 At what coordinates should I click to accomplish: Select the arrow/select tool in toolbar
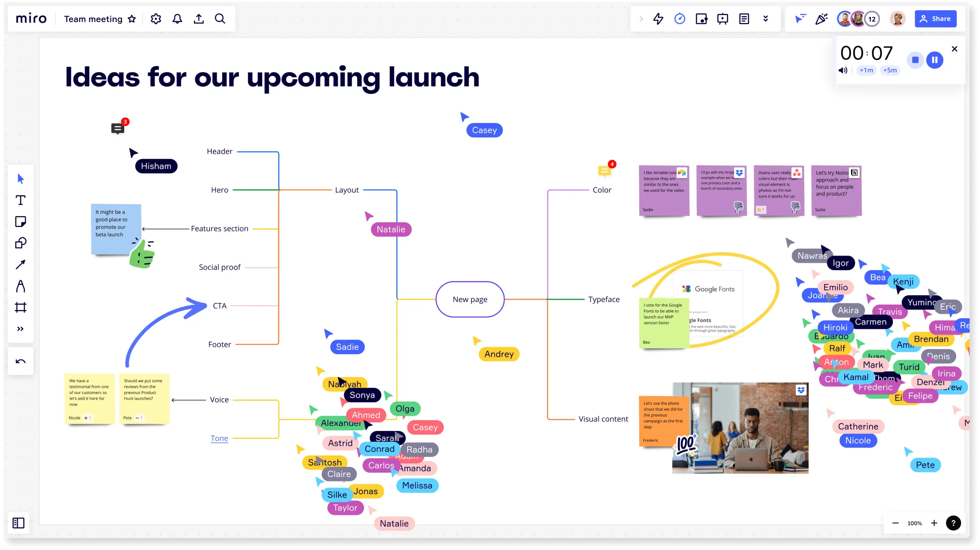click(20, 178)
